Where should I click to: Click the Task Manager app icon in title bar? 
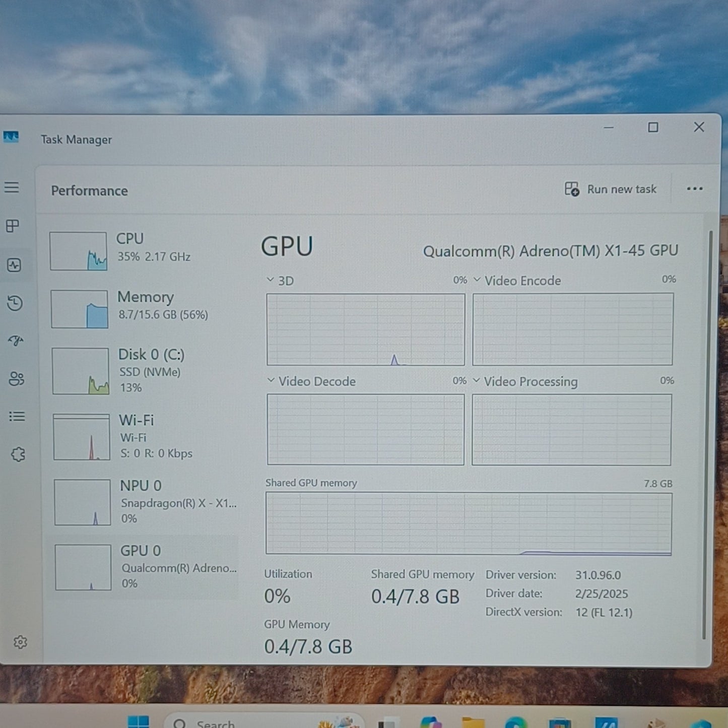[11, 137]
